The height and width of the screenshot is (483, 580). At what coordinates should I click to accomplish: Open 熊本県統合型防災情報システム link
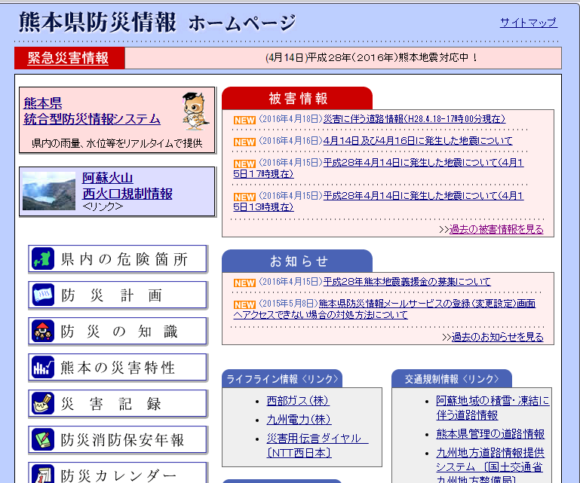pos(92,111)
